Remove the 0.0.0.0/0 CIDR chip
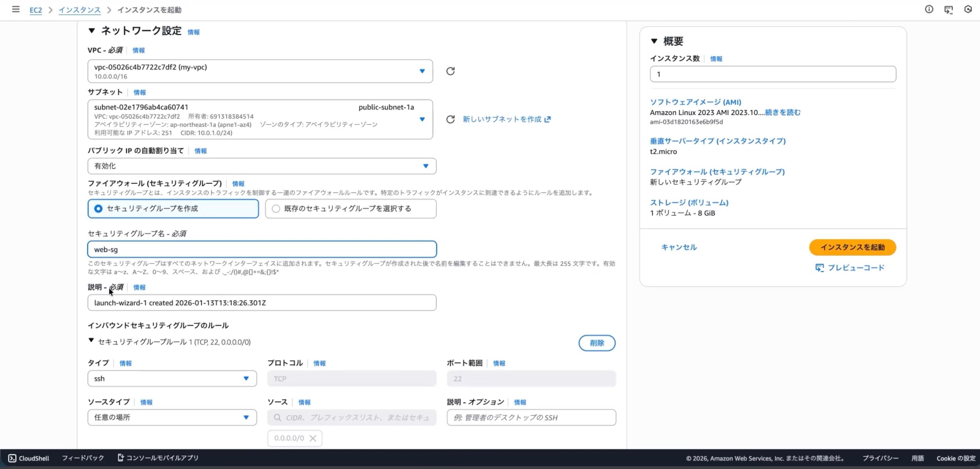The width and height of the screenshot is (980, 469). (313, 438)
